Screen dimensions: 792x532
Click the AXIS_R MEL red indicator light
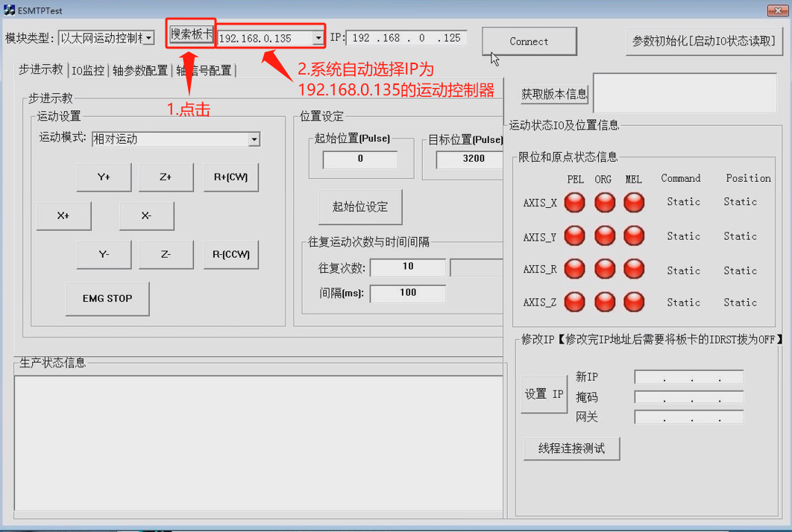(x=634, y=269)
